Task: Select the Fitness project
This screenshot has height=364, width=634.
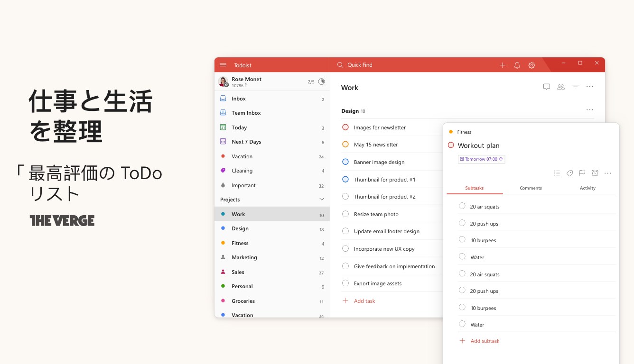Action: point(272,243)
